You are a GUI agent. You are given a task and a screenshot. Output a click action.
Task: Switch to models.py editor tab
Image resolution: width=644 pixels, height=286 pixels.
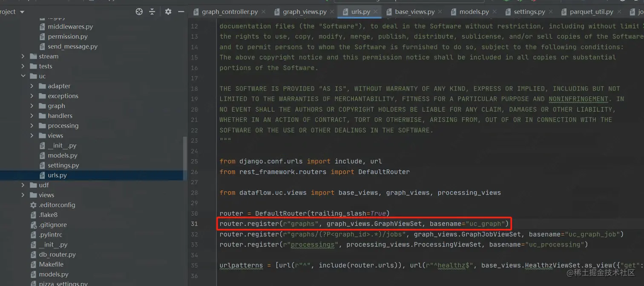pyautogui.click(x=474, y=12)
